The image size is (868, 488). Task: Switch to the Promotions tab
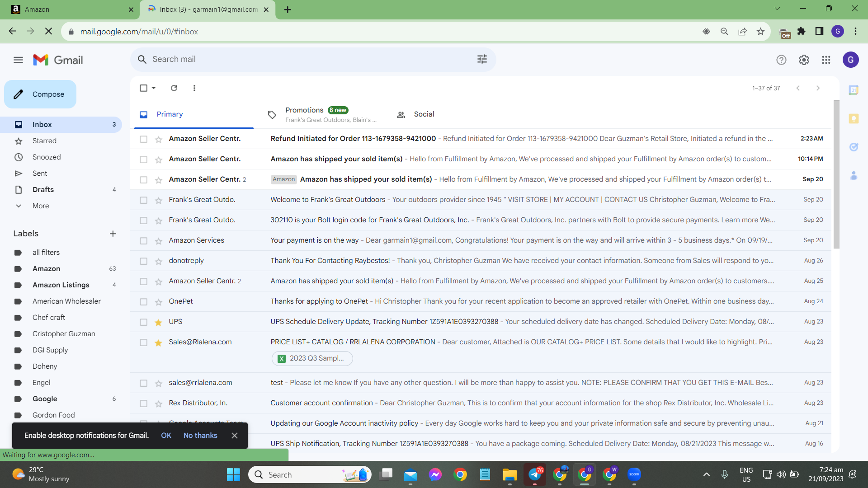coord(324,114)
